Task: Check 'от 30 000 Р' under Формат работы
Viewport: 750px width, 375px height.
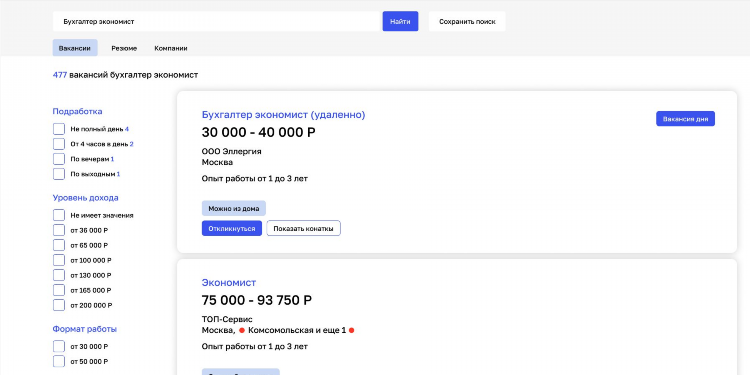Action: pos(59,346)
